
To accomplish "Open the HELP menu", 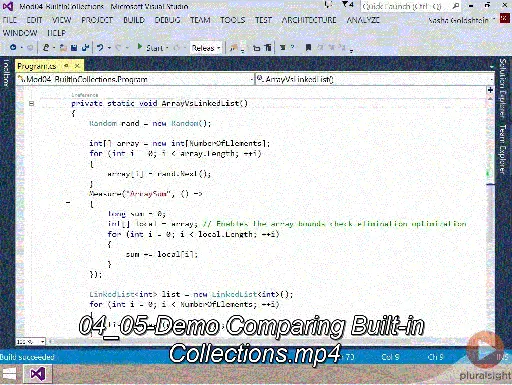I will (x=56, y=33).
